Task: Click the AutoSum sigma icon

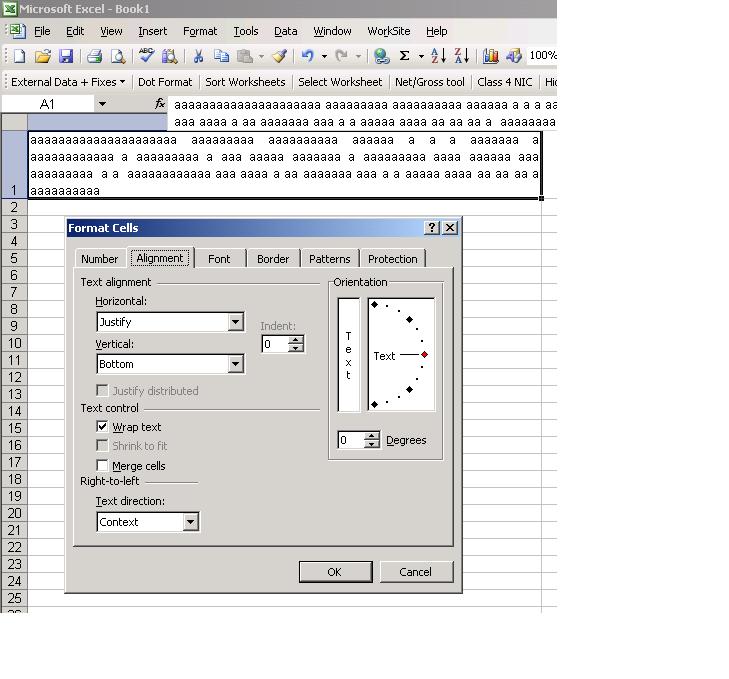Action: coord(404,57)
